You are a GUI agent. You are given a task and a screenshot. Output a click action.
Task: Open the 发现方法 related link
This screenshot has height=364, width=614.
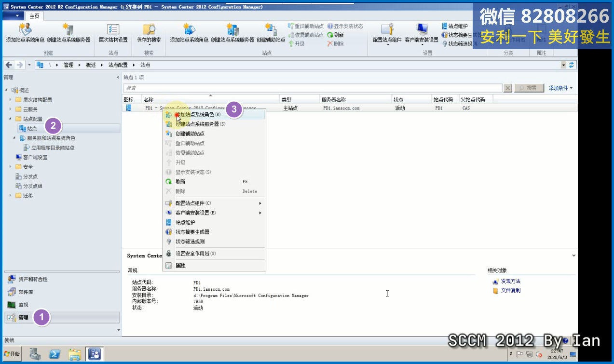pyautogui.click(x=510, y=281)
